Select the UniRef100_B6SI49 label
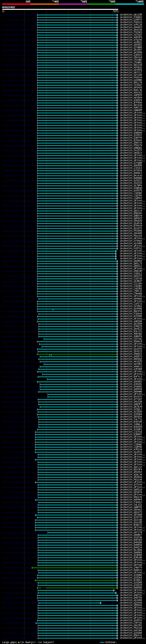Screen dimensions: 146x644 click(131, 65)
